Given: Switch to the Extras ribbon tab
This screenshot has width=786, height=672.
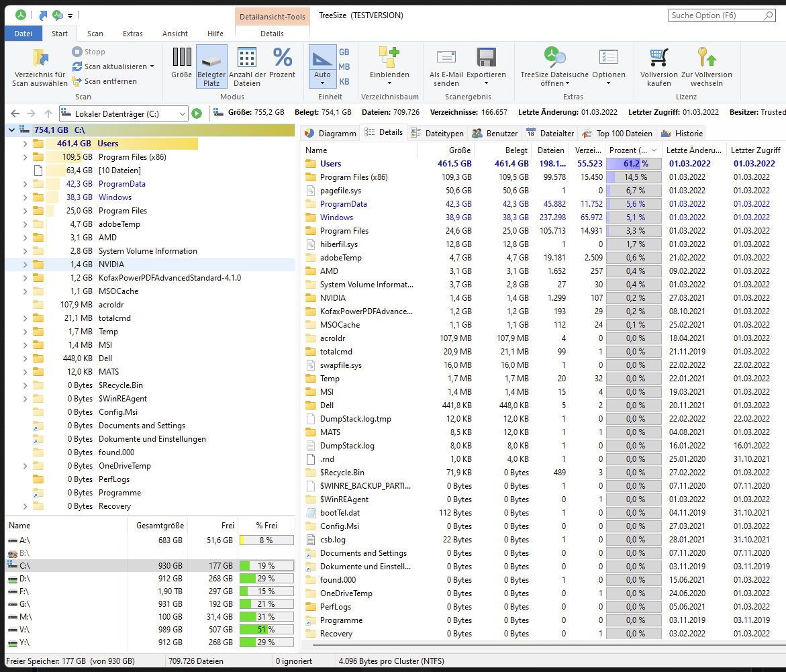Looking at the screenshot, I should [133, 34].
